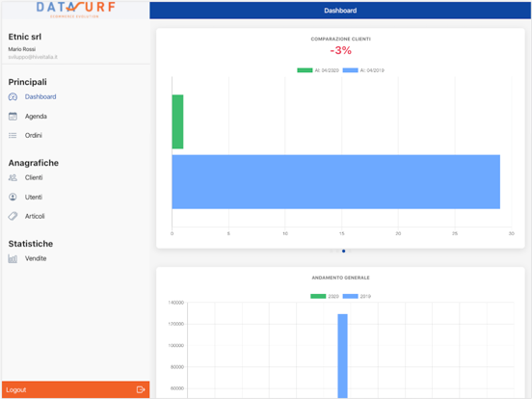Click the 100000 axis label
532x399 pixels.
pos(176,345)
